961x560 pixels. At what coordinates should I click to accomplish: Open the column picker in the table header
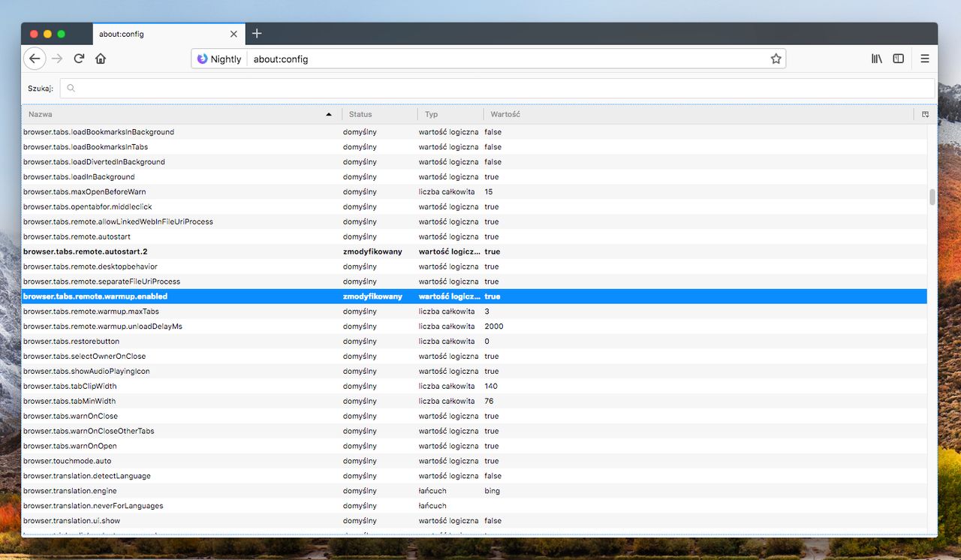(x=926, y=114)
